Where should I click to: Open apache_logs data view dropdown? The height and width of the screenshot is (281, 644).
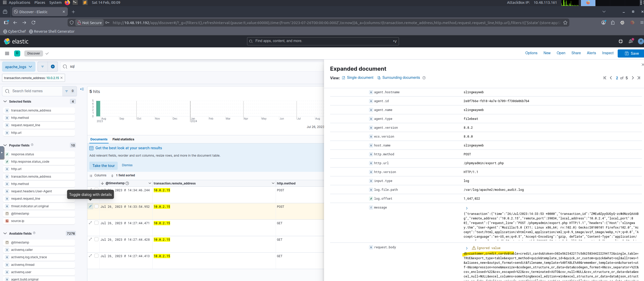pyautogui.click(x=19, y=67)
